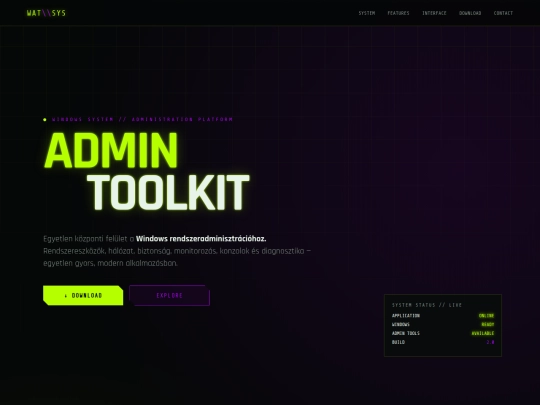
Task: Click the green dot before tagline
Action: coord(45,120)
